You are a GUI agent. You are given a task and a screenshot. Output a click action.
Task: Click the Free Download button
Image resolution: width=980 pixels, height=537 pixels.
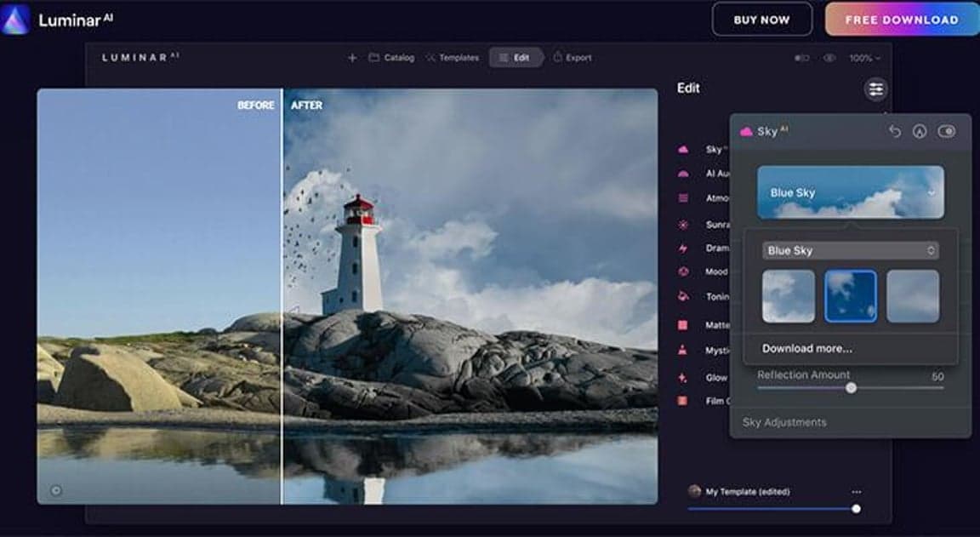pyautogui.click(x=902, y=19)
